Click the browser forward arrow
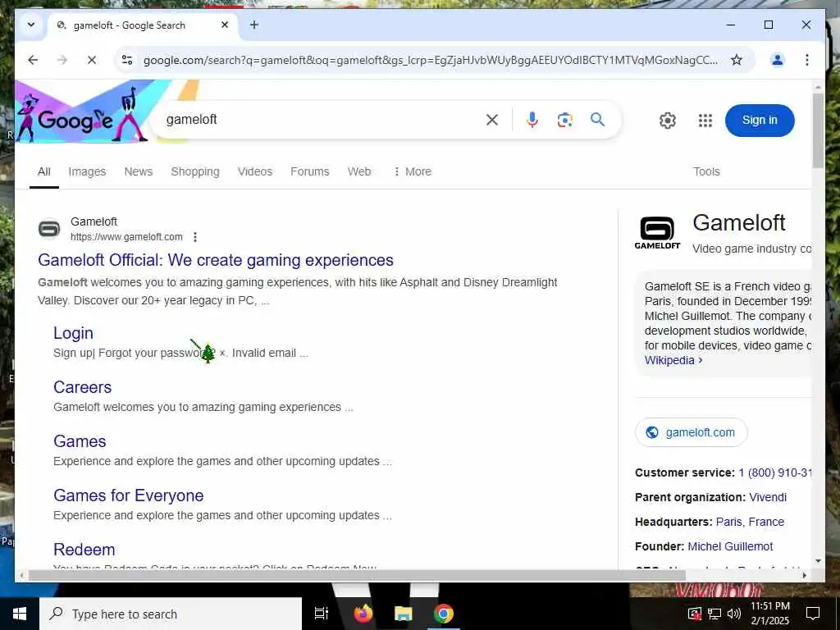 tap(62, 59)
